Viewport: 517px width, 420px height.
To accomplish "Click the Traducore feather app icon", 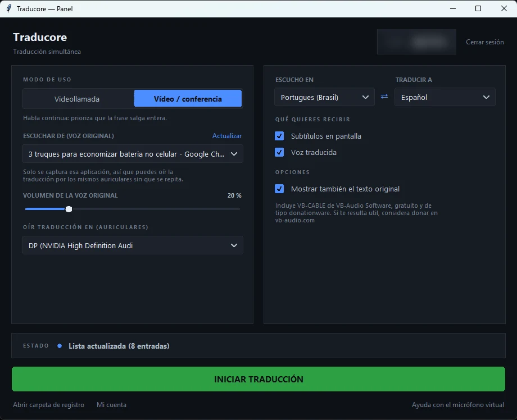I will 9,8.
